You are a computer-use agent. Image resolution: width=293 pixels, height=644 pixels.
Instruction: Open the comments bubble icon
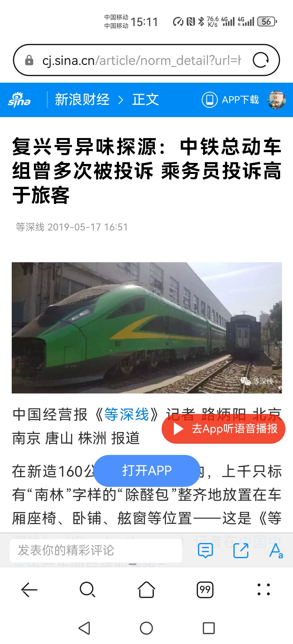point(205,551)
